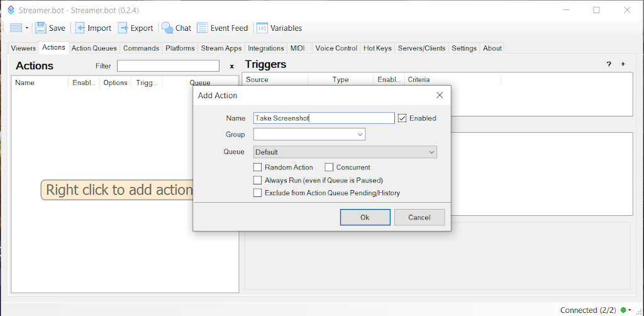
Task: Go to the Stream Apps tab
Action: tap(221, 48)
